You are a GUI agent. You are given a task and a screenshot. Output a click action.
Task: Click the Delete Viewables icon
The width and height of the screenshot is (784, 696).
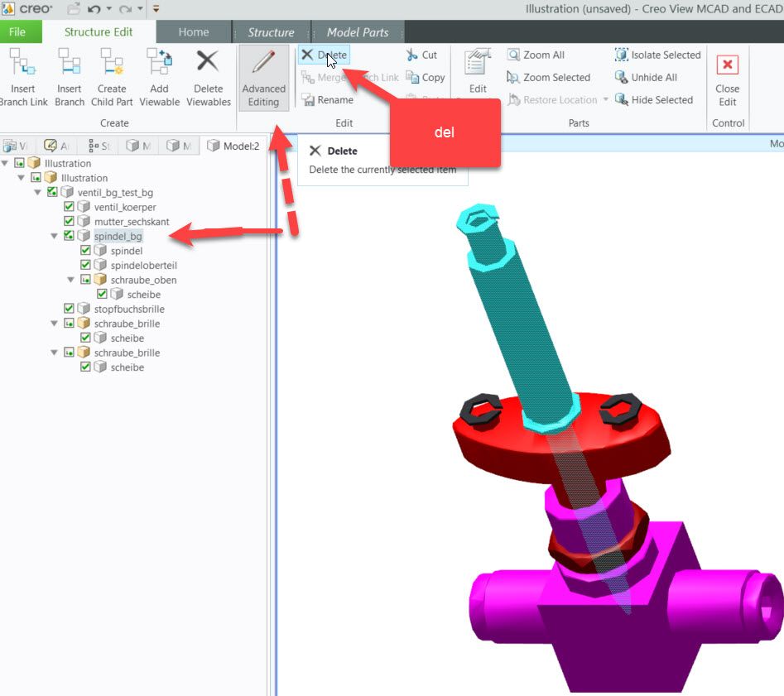(x=208, y=61)
